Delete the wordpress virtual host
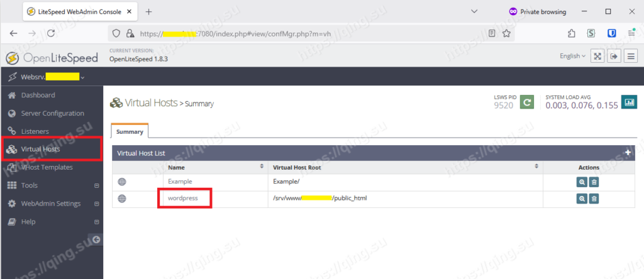Viewport: 644px width, 279px height. coord(594,199)
